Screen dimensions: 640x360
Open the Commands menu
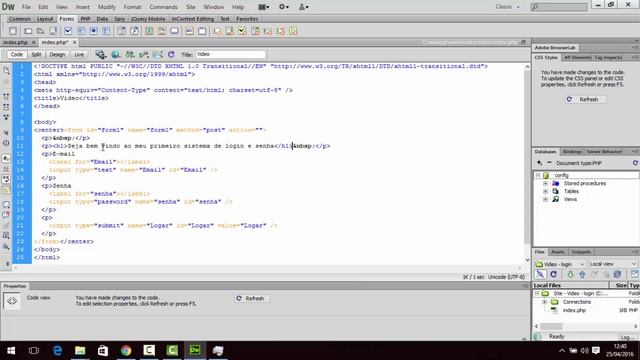pyautogui.click(x=163, y=7)
